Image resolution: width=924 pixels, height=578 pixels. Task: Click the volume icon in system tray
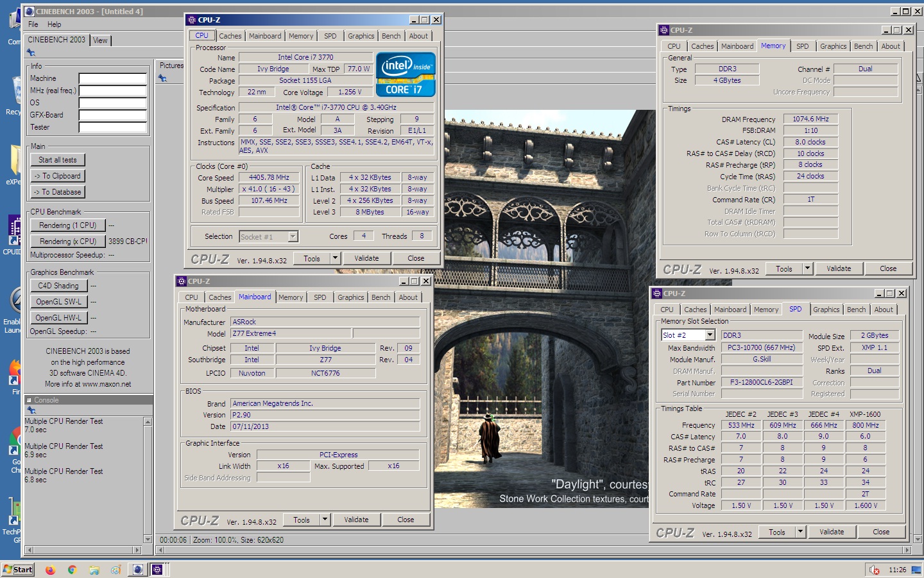874,570
